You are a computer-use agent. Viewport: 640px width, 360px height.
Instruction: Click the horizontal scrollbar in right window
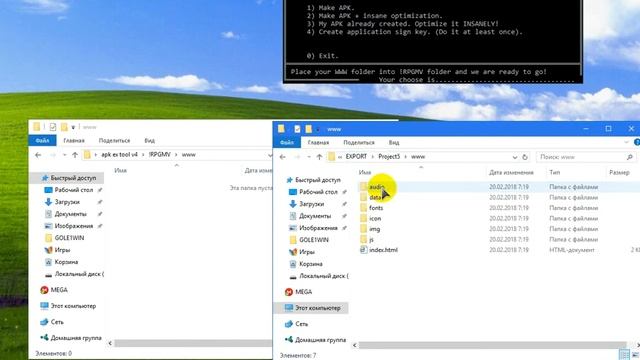click(x=492, y=345)
